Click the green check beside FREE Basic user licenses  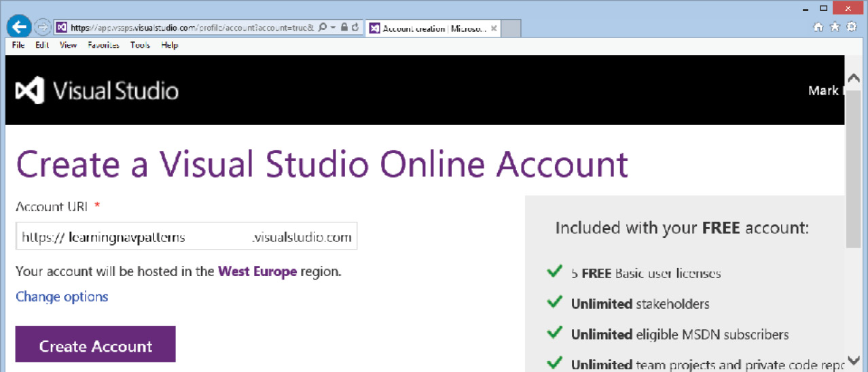tap(554, 272)
